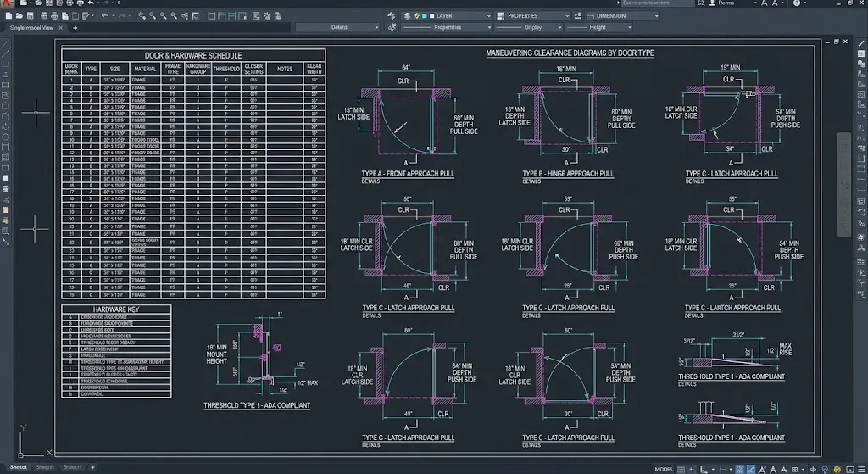Click the Layer stack icon beside LAYER
Image resolution: width=868 pixels, height=474 pixels.
(407, 15)
